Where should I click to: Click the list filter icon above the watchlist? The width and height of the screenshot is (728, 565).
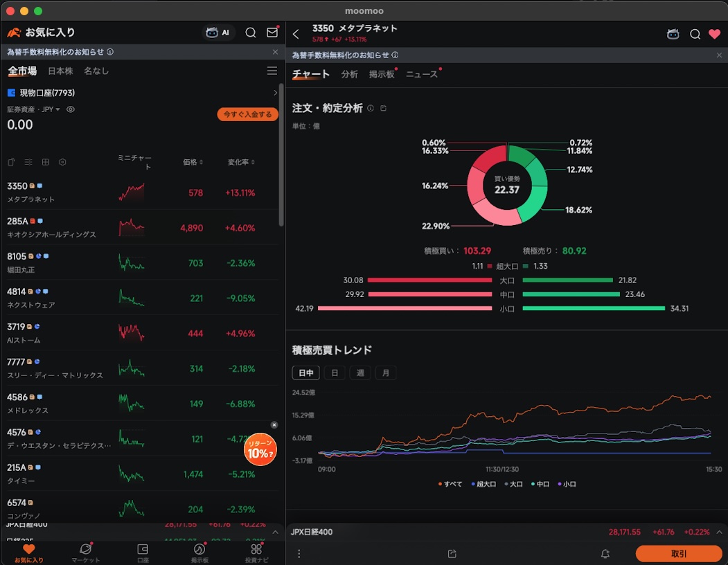[28, 162]
